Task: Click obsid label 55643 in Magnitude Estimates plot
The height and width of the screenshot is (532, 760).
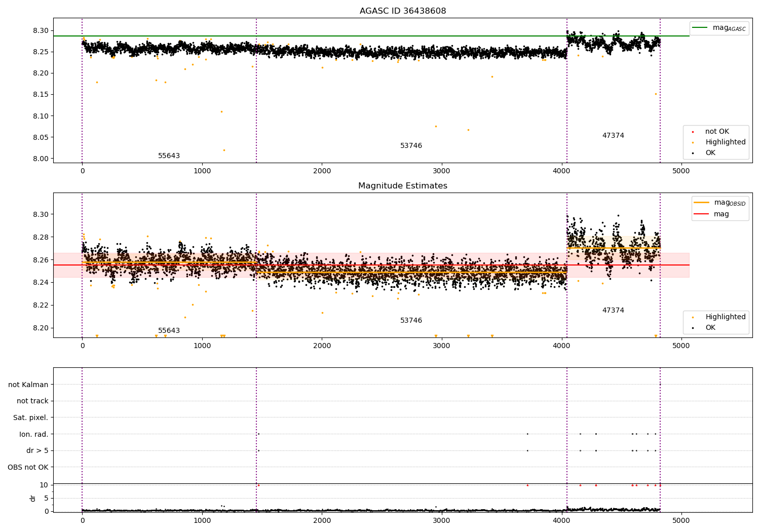Action: [169, 331]
